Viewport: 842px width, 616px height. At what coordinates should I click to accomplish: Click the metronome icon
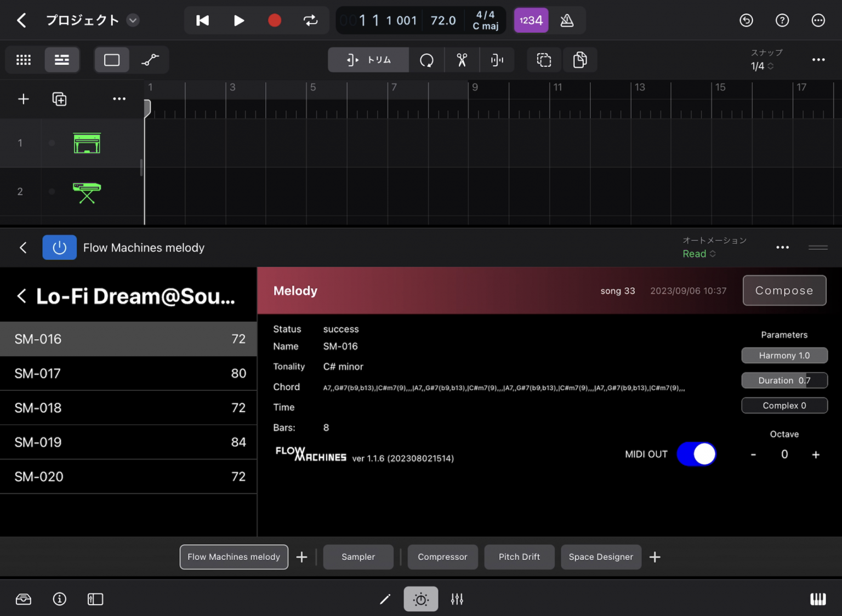567,21
